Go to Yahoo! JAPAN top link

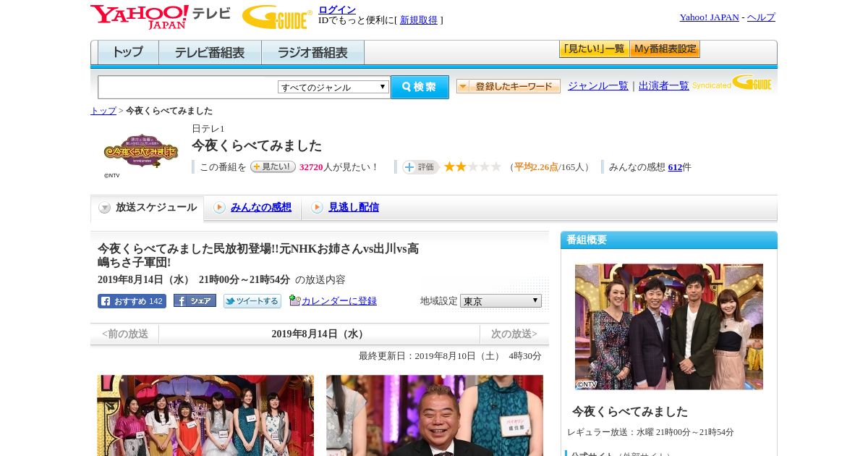tap(710, 17)
